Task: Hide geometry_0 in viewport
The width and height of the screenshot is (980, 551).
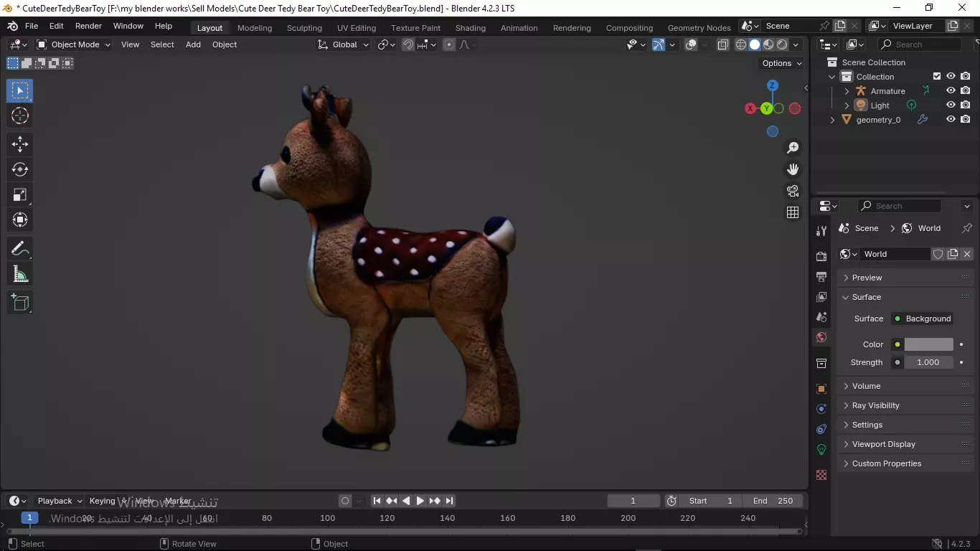Action: (951, 120)
